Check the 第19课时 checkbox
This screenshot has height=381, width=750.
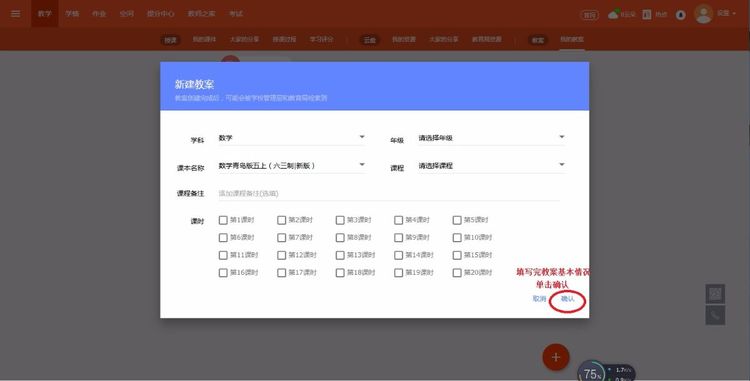[x=398, y=272]
